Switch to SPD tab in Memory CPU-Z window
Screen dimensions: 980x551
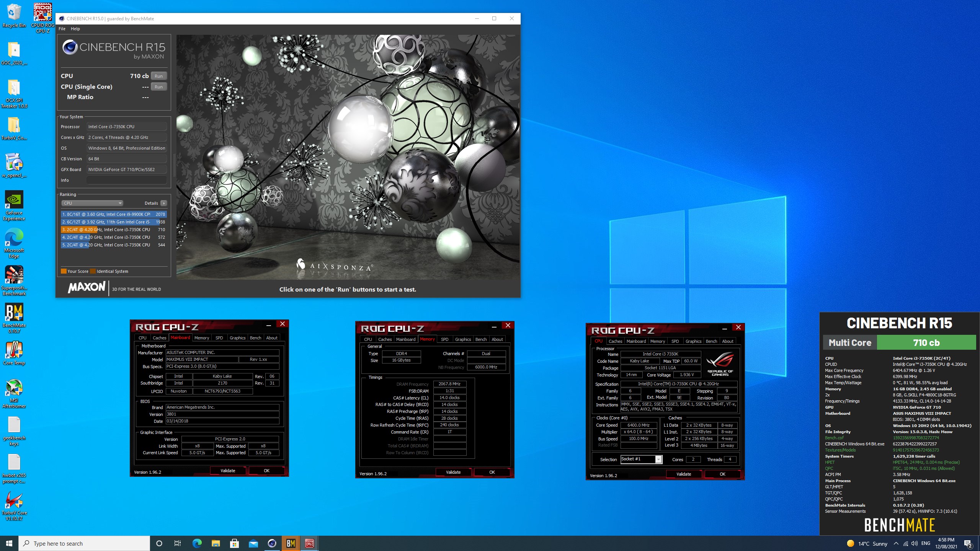pos(444,339)
